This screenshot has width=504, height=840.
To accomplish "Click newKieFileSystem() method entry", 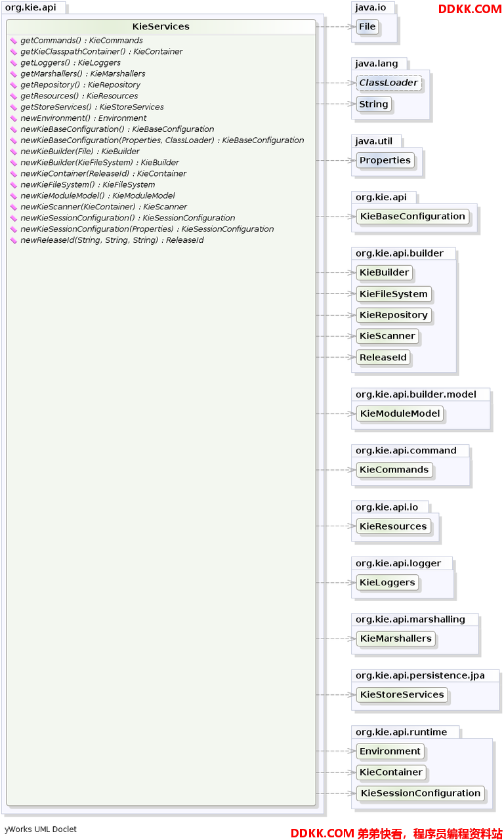I will 88,185.
